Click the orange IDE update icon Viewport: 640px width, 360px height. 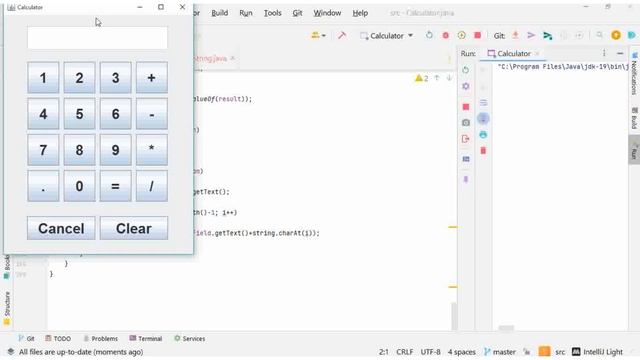pyautogui.click(x=616, y=36)
